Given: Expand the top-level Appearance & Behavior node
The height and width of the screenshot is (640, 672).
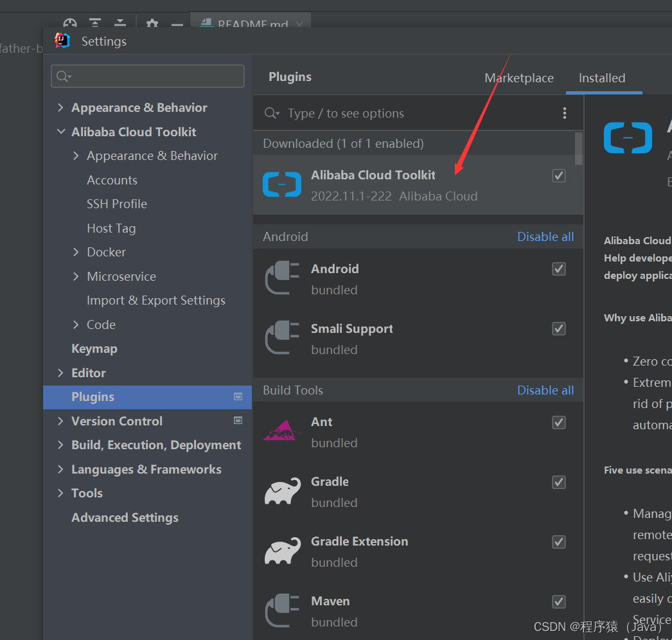Looking at the screenshot, I should click(60, 107).
